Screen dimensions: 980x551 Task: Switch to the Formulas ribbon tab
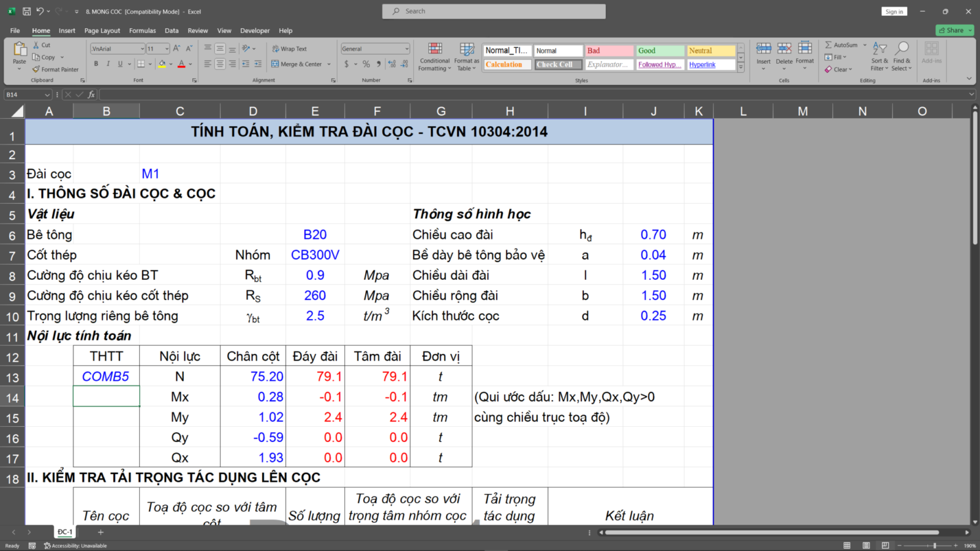[x=142, y=30]
